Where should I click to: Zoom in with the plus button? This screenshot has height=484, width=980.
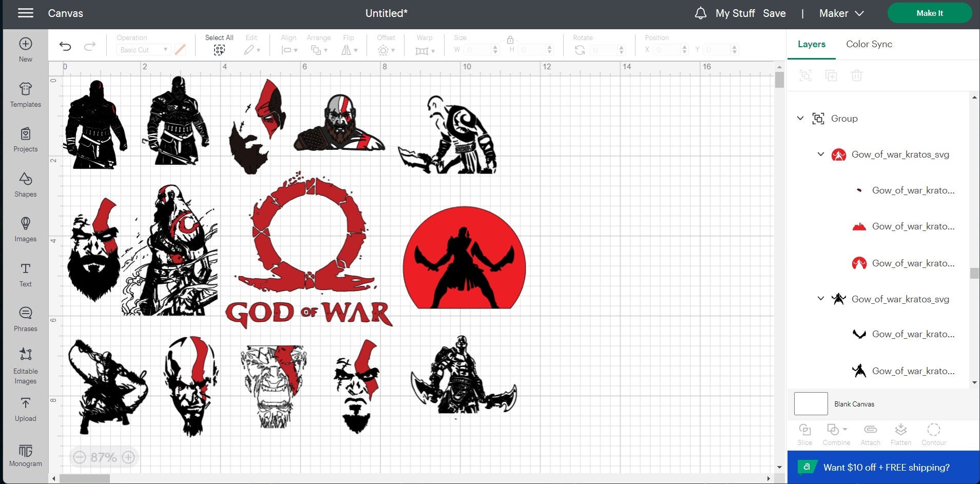(x=128, y=457)
